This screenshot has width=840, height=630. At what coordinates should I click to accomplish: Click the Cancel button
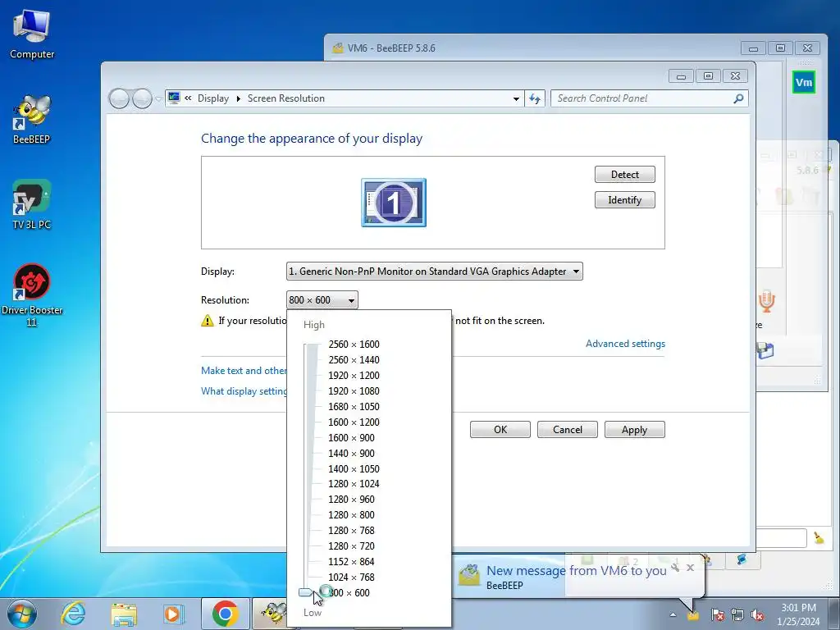pyautogui.click(x=568, y=430)
